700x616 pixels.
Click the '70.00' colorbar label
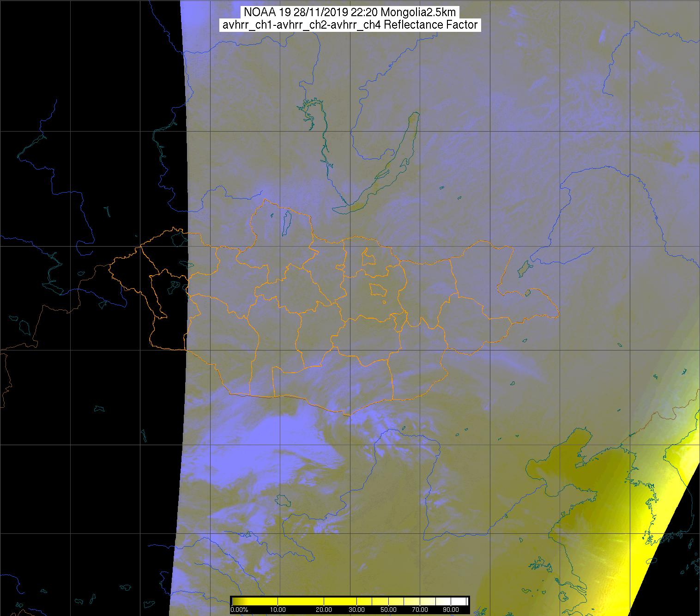(419, 610)
